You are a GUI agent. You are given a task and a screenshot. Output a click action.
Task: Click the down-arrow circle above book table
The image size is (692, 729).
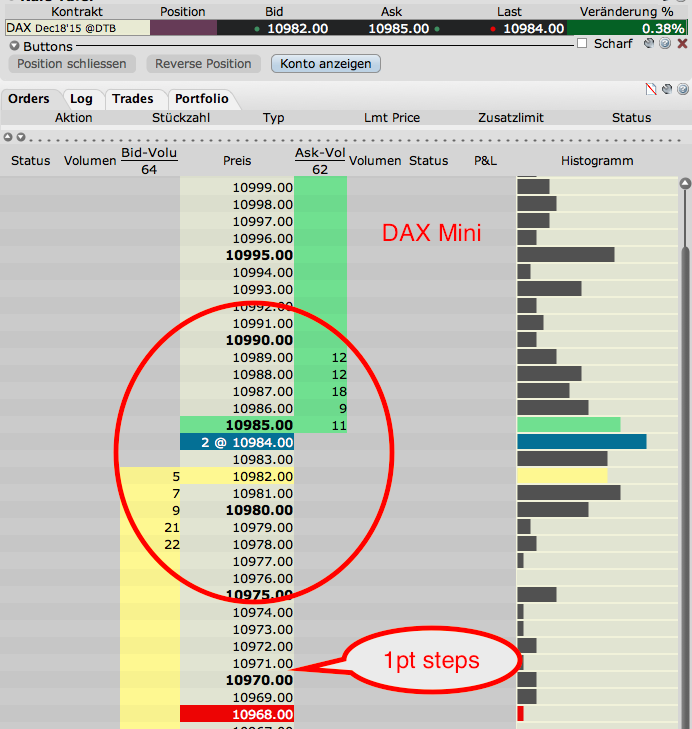(21, 137)
